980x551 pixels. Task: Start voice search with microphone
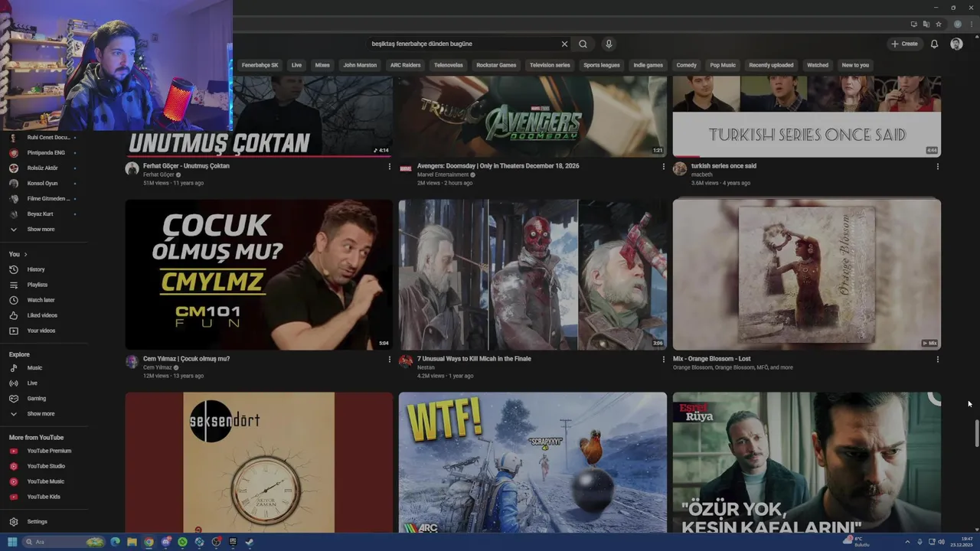coord(608,44)
